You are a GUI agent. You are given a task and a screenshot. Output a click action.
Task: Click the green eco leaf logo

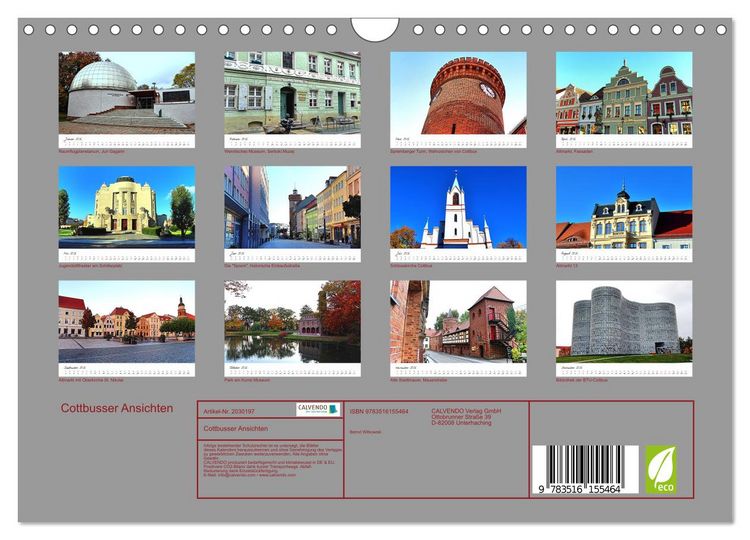661,470
